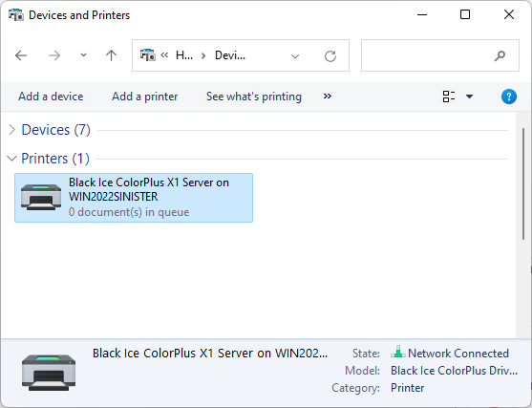Select the Black Ice ColorPlus printer icon
Screen dimensions: 532x408
(41, 197)
